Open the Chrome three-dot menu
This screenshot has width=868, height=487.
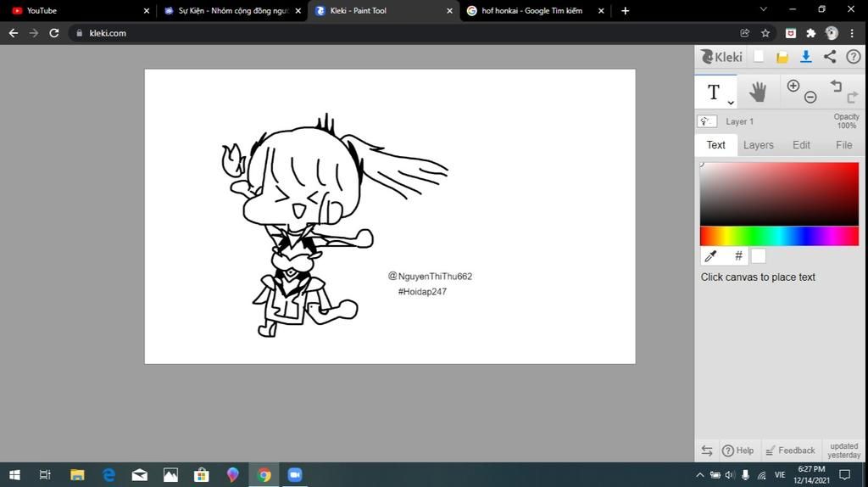[x=852, y=33]
